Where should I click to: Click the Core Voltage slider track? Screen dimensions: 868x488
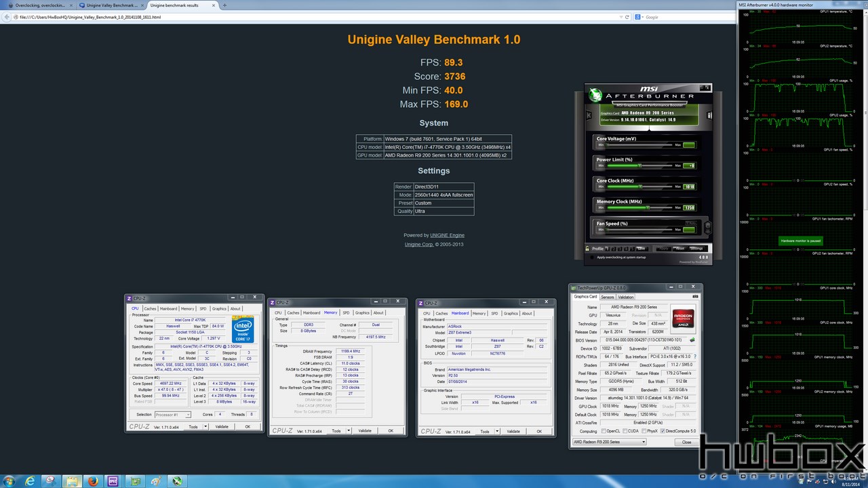pos(639,145)
